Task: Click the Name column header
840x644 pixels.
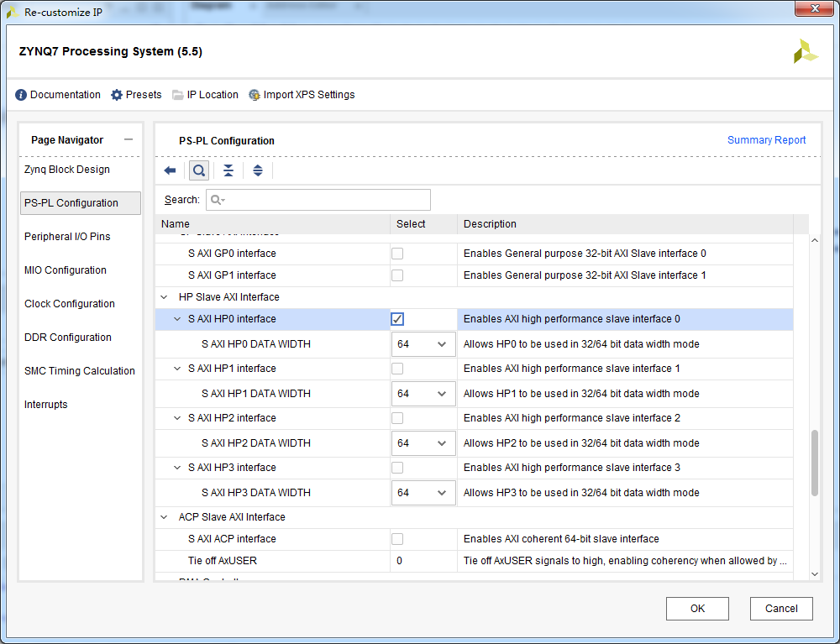Action: coord(176,224)
